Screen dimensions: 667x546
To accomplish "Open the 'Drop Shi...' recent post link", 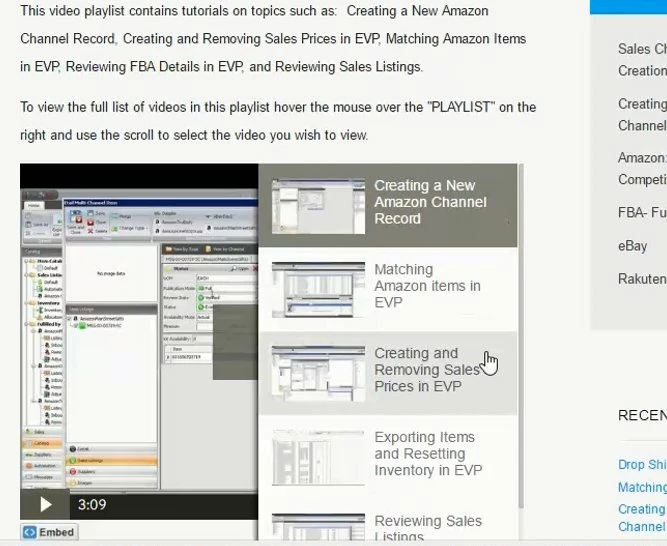I will pyautogui.click(x=642, y=464).
